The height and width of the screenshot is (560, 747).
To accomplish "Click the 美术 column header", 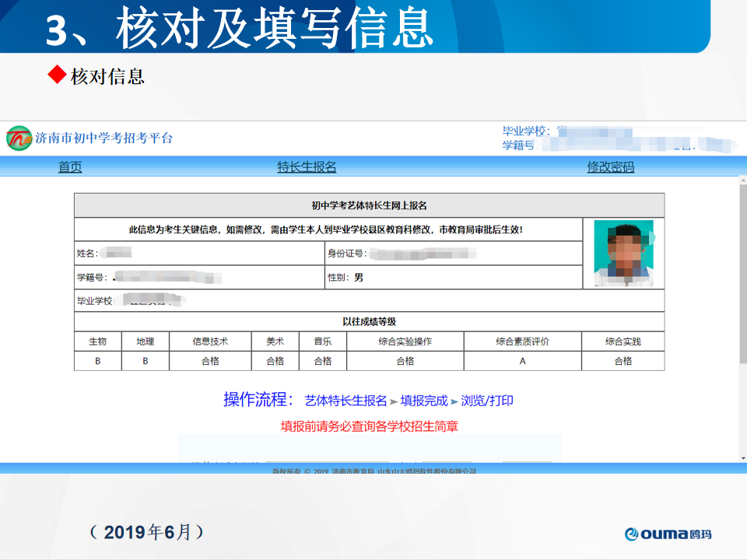I will [275, 341].
